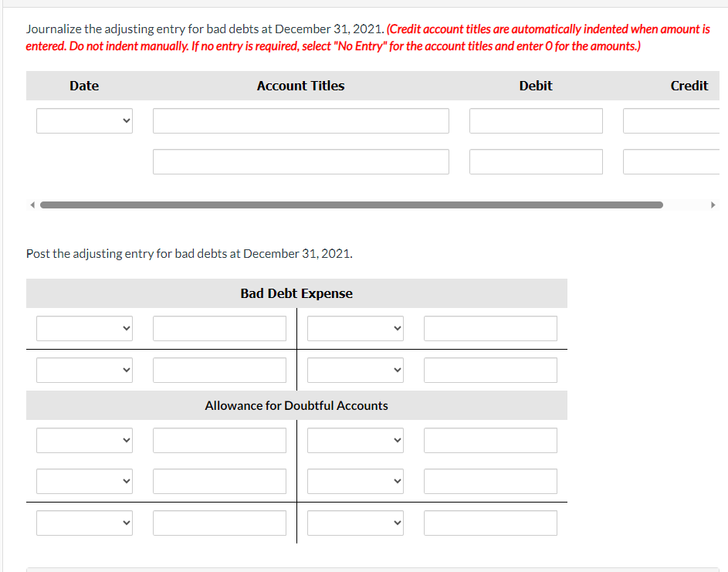Expand the second right-side dropdown in Bad Debt Expense
The width and height of the screenshot is (728, 572).
coord(355,370)
